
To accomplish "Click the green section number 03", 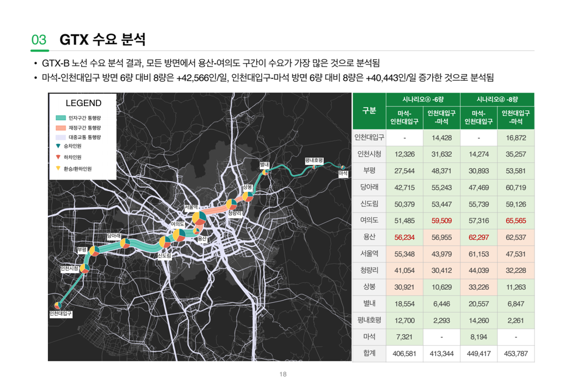I will 39,39.
